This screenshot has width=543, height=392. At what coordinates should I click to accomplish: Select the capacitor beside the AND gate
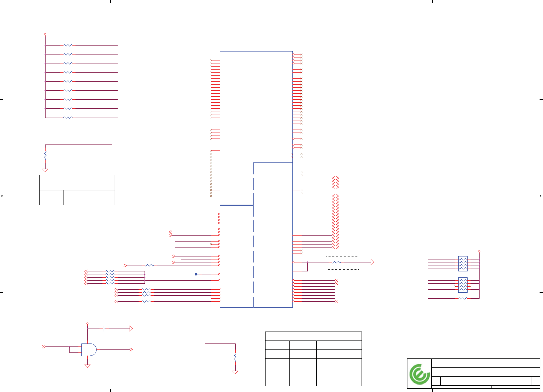104,329
